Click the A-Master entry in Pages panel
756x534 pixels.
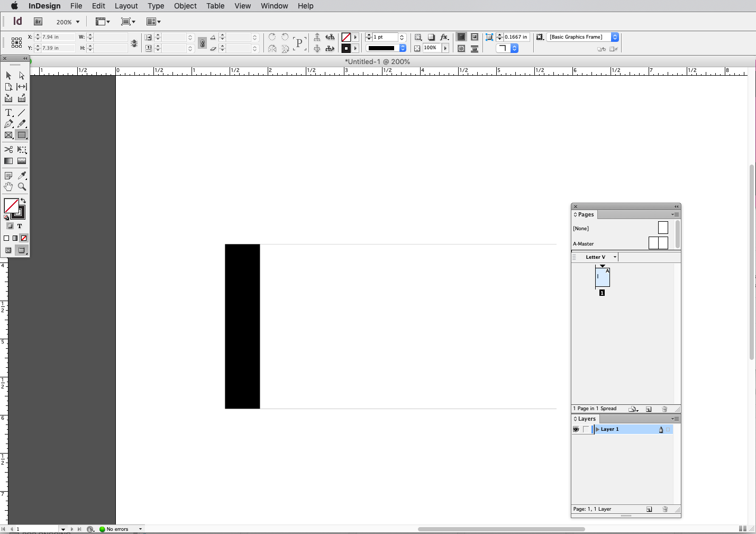pos(584,244)
